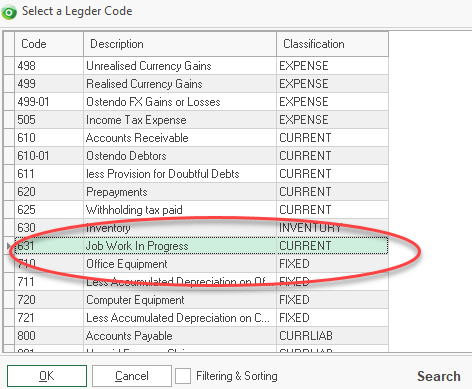
Task: Click code 800 cell
Action: coord(49,336)
